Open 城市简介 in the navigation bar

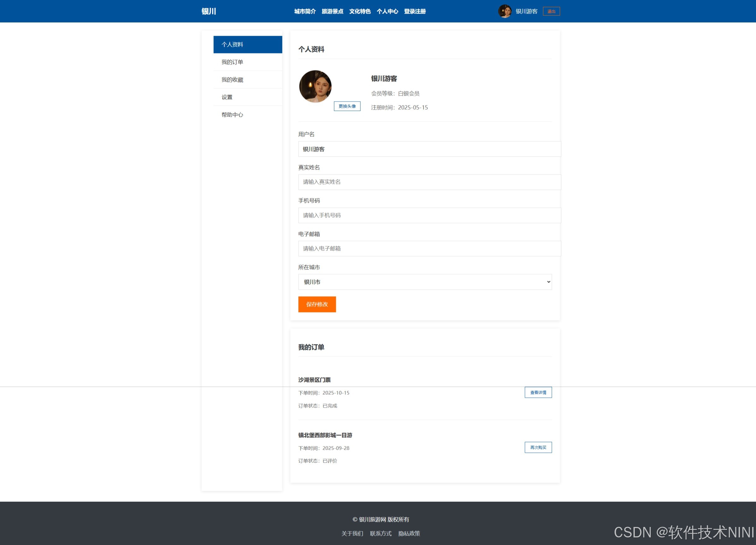[x=305, y=11]
